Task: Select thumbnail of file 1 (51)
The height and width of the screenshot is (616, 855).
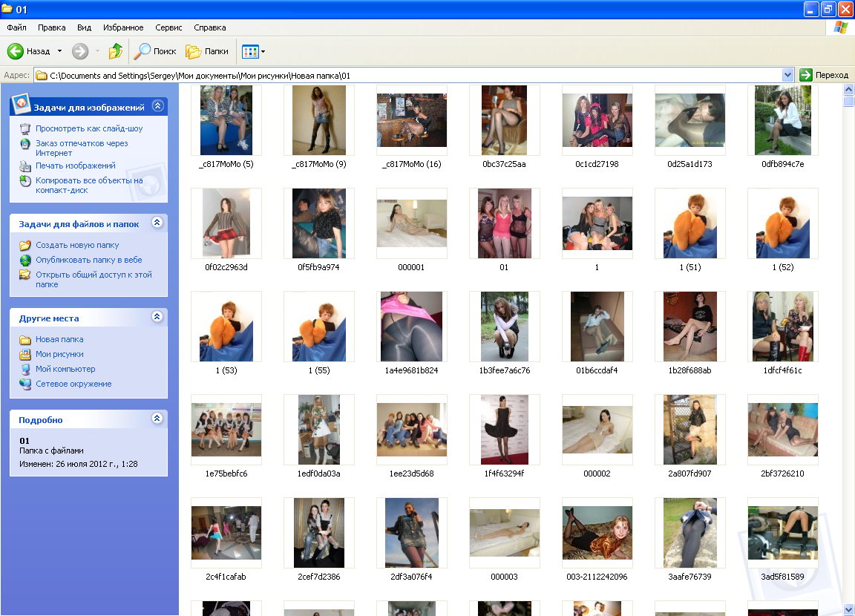Action: [689, 223]
